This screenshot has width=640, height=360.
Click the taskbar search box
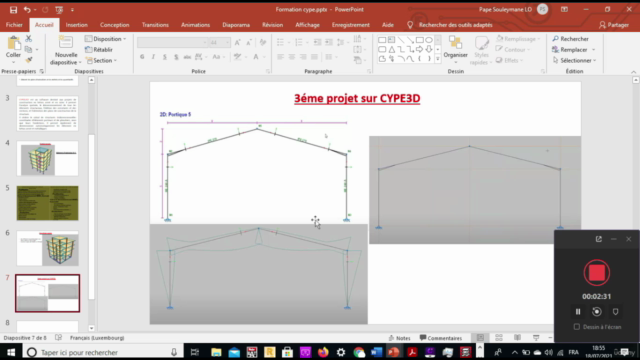(x=102, y=352)
